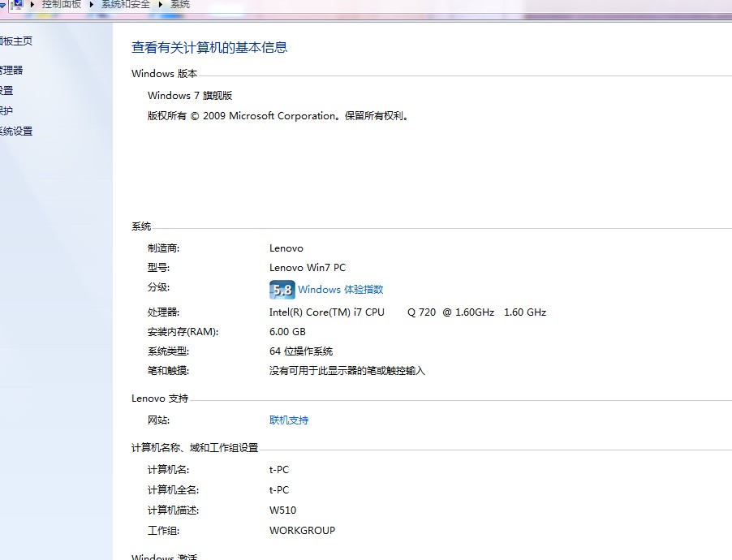Image resolution: width=732 pixels, height=560 pixels.
Task: Click the 计算机描述 label
Action: 173,510
